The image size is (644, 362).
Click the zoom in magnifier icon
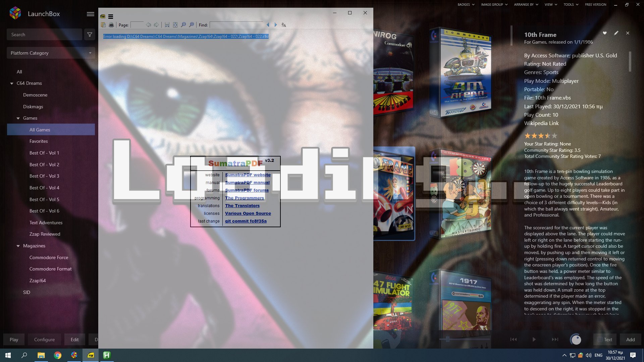(x=192, y=25)
